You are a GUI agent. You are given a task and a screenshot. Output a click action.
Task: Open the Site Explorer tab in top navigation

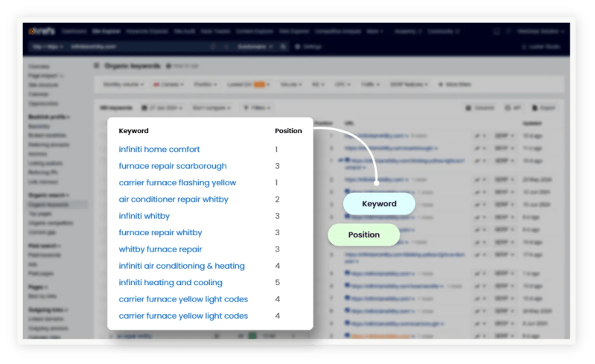106,31
